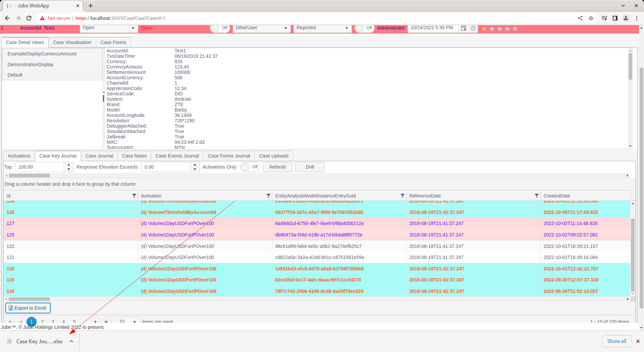Toggle the Activations Only switch
Viewport: 644px width, 352px height.
[x=250, y=167]
